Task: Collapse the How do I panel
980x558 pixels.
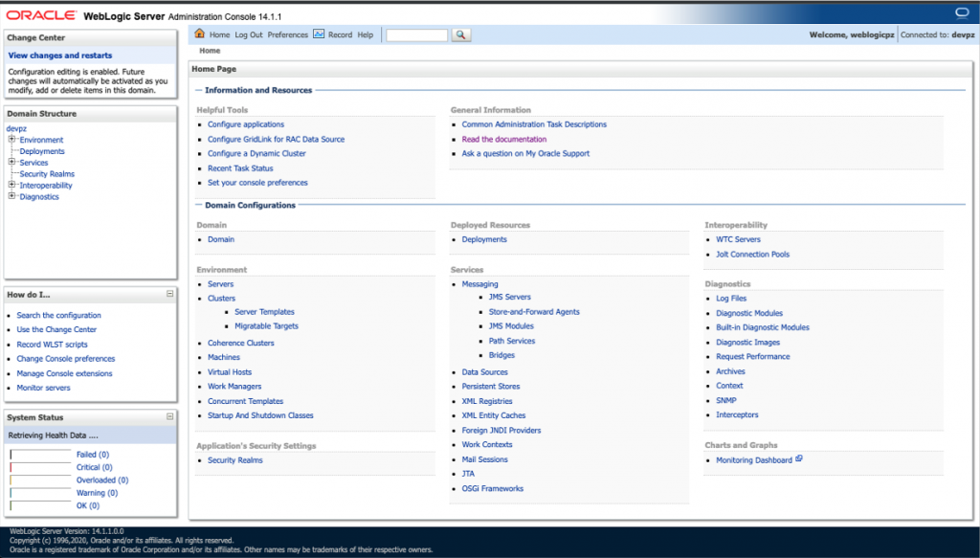Action: tap(169, 294)
